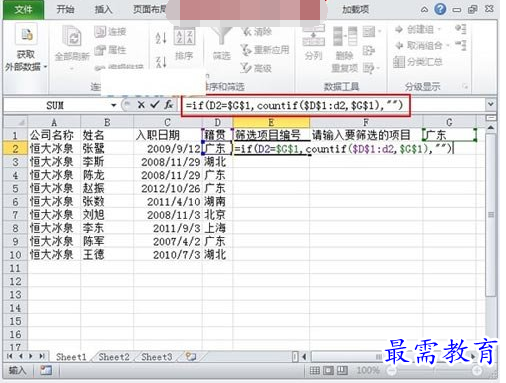Image resolution: width=506 pixels, height=383 pixels.
Task: Open the Excel help icon
Action: coord(440,9)
